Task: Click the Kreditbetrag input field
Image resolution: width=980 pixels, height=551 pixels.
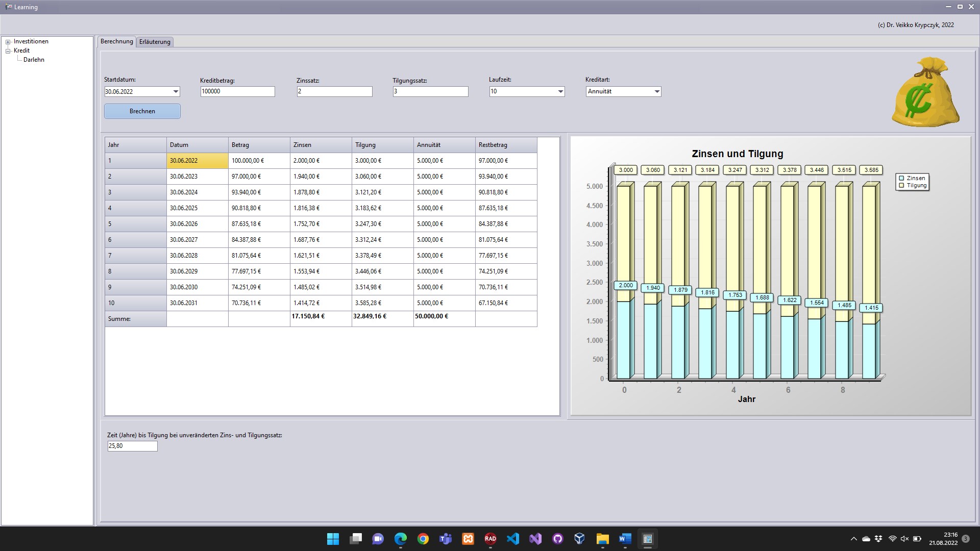Action: click(237, 91)
